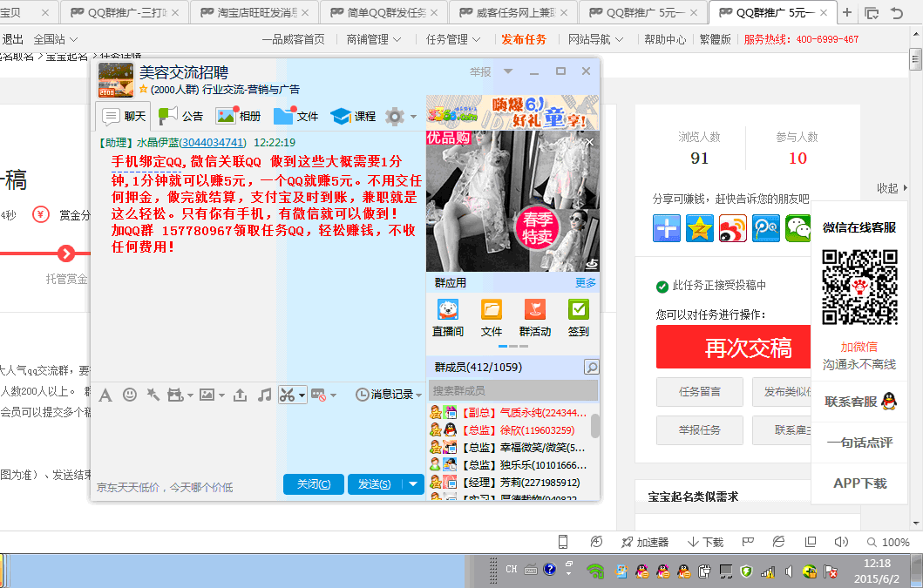The height and width of the screenshot is (588, 923).
Task: Open the magic wand effects icon in chat toolbar
Action: pyautogui.click(x=153, y=395)
